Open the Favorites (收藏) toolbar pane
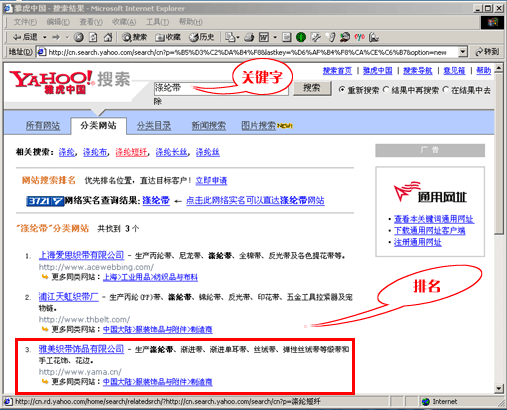Image resolution: width=507 pixels, height=410 pixels. (x=168, y=37)
